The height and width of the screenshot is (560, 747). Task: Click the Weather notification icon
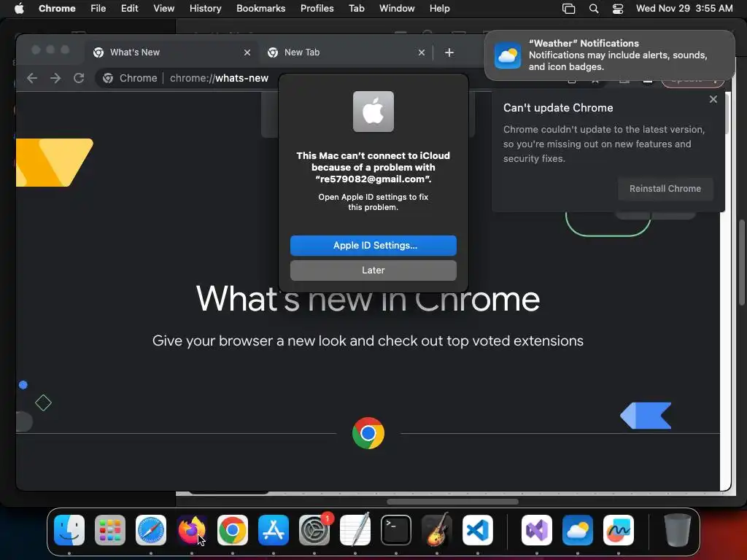tap(508, 55)
